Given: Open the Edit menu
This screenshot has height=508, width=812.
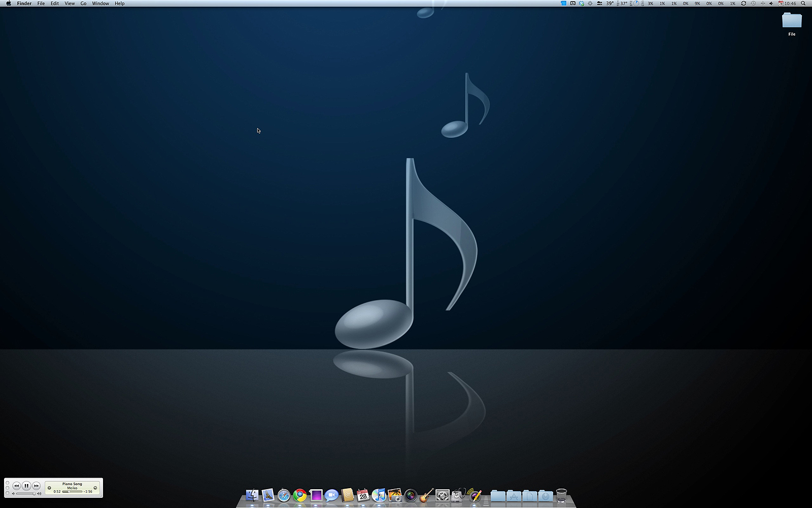Looking at the screenshot, I should 55,4.
